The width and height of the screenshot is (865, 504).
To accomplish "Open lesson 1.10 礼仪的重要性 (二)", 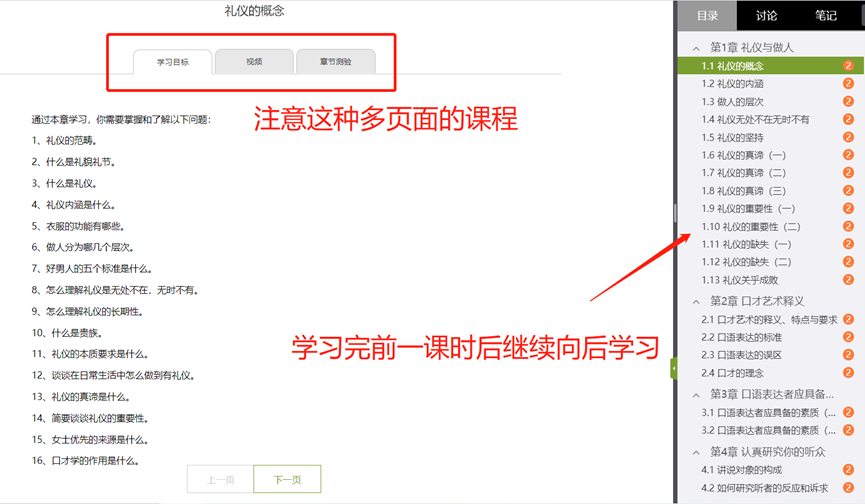I will click(751, 227).
